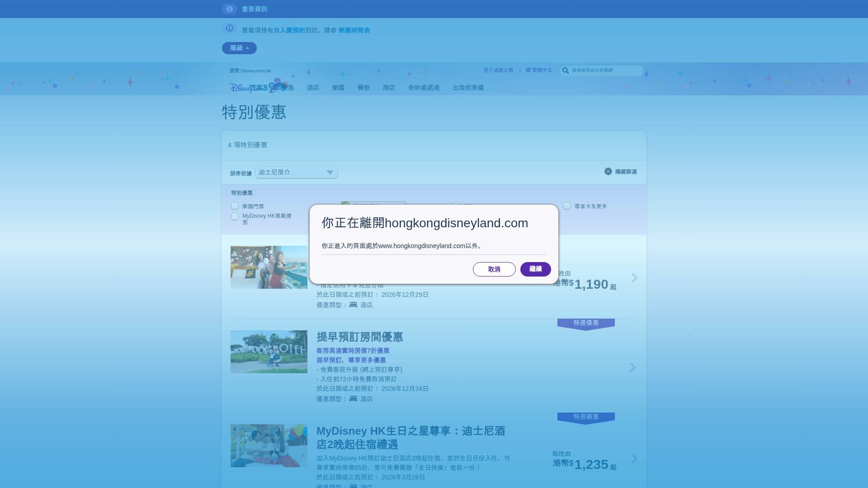Click the 提早預訂，尊享更多優惠 text

coord(351,360)
